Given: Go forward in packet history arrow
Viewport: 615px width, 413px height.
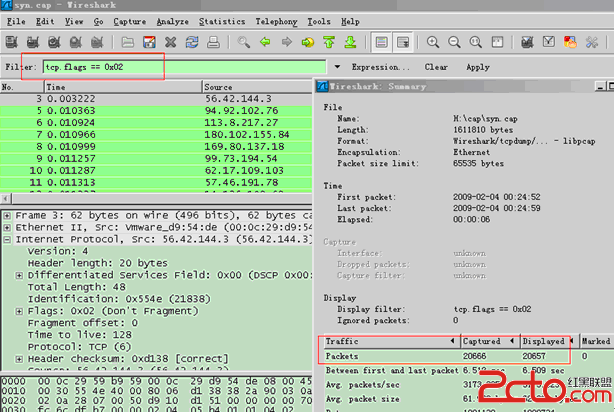Looking at the screenshot, I should point(287,42).
